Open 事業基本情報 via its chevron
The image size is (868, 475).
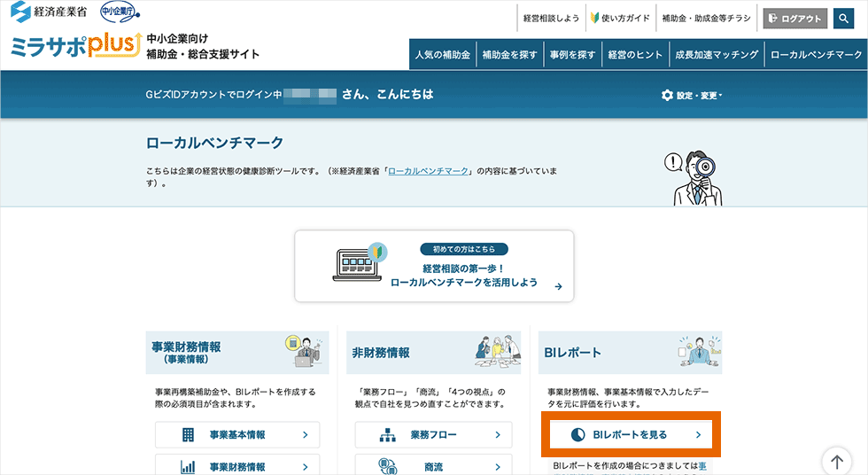305,434
